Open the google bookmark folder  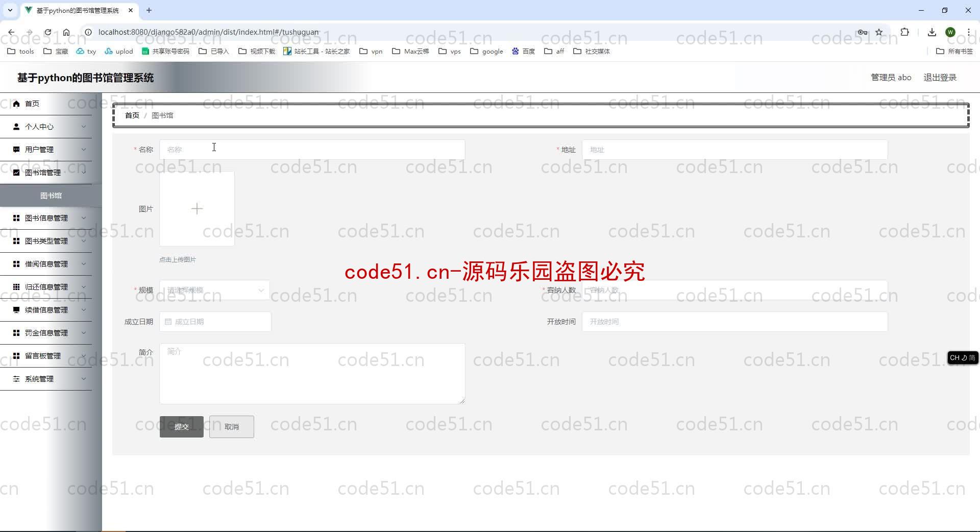tap(486, 52)
